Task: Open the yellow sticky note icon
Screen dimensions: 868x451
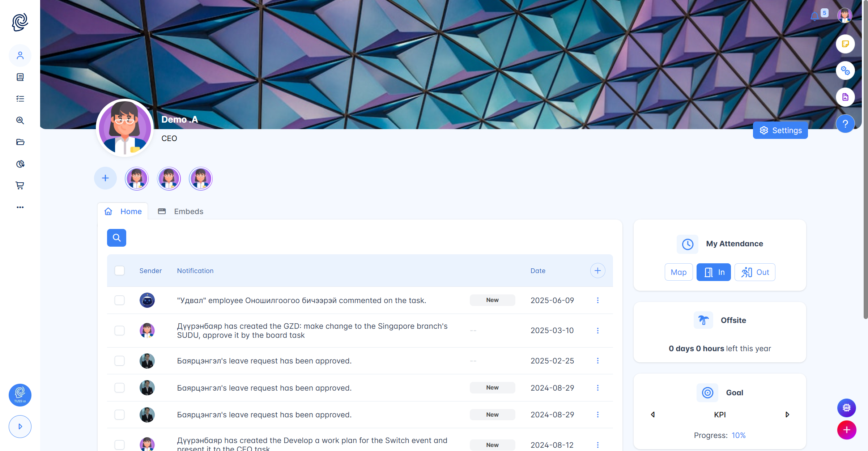Action: [x=845, y=44]
